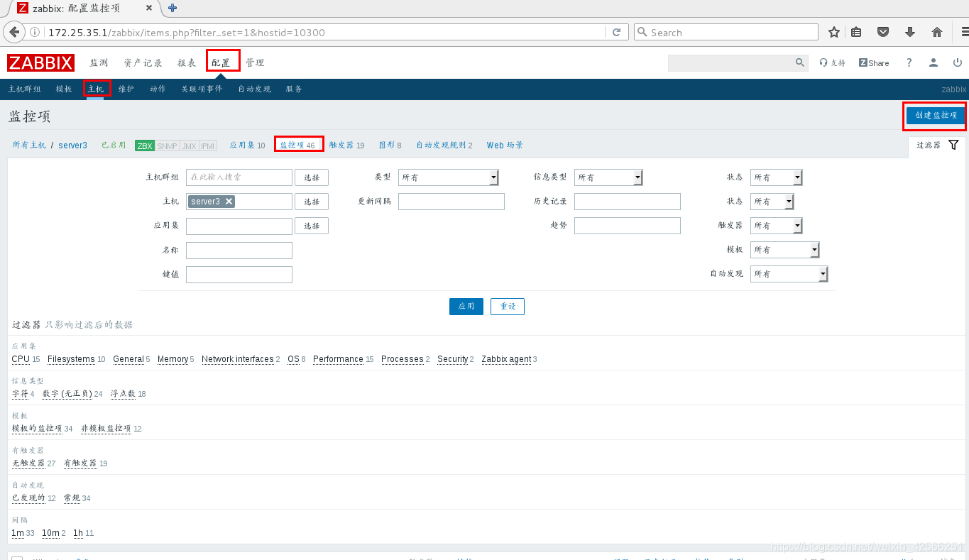
Task: Click the 键值 input field
Action: point(239,274)
